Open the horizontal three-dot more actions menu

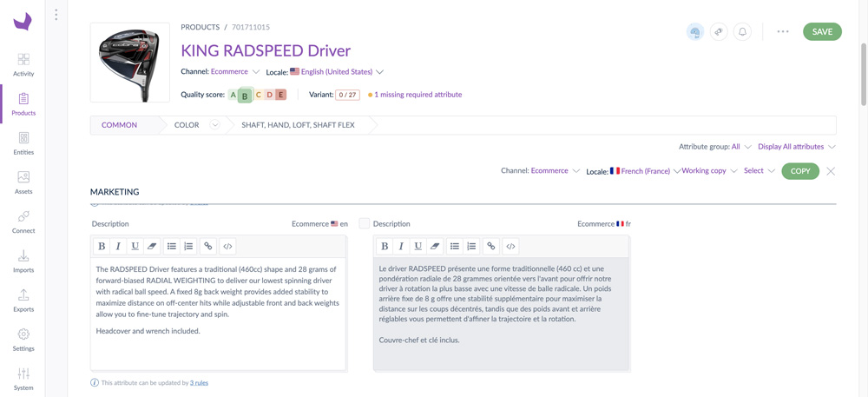coord(783,31)
